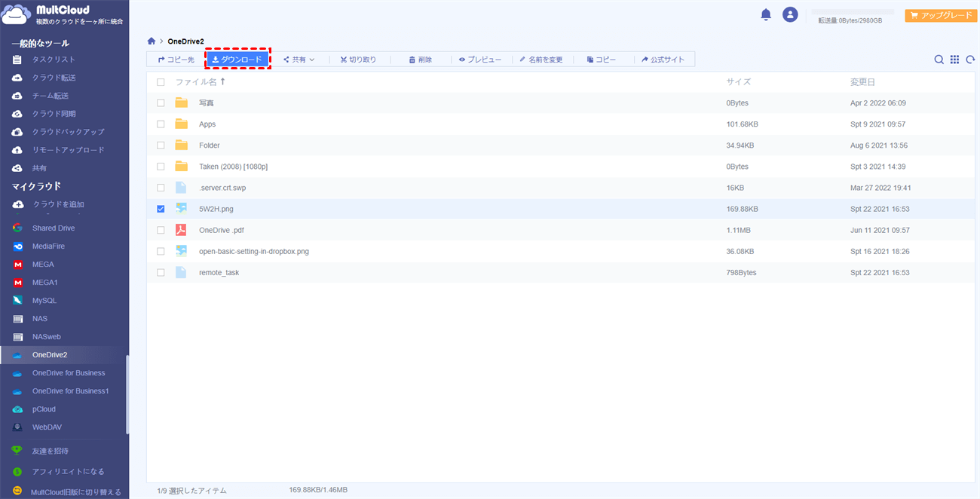Click the NAS drive icon
Viewport: 980px width, 499px height.
coord(17,319)
